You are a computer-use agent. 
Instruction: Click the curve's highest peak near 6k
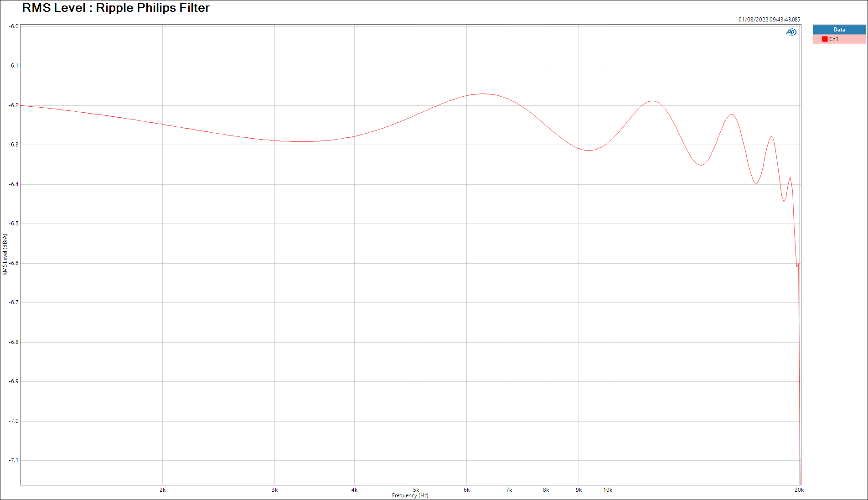pos(482,94)
